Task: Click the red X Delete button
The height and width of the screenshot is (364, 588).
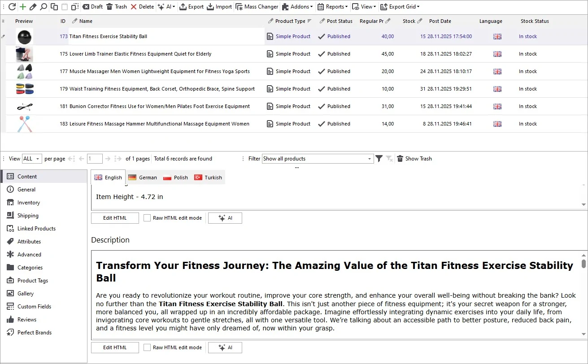Action: 142,7
